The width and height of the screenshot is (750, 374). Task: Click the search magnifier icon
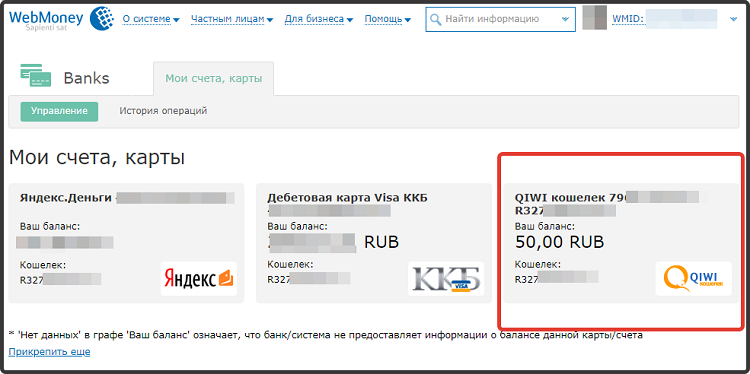click(x=435, y=19)
